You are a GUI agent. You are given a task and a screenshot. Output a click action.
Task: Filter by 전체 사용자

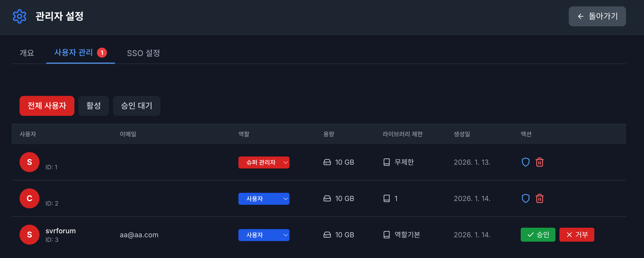pyautogui.click(x=47, y=106)
